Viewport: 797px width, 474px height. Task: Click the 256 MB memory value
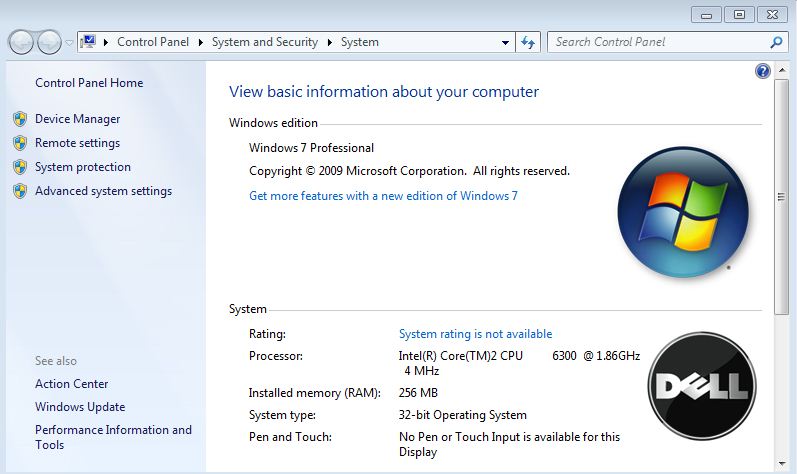click(418, 393)
